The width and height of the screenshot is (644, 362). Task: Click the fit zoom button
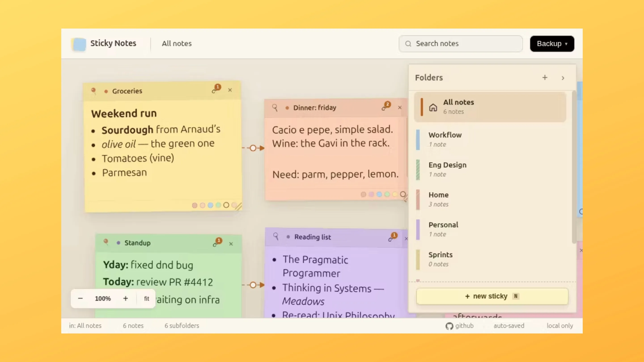coord(146,298)
